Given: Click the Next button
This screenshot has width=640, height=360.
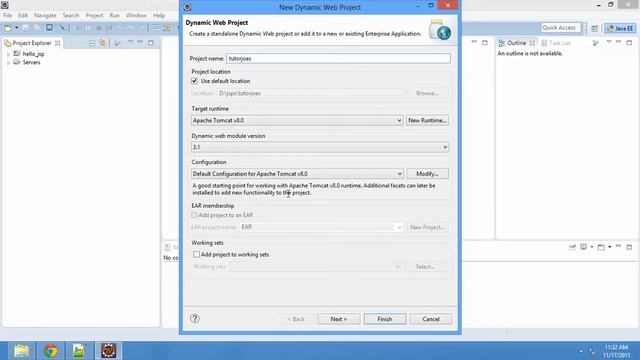Looking at the screenshot, I should point(339,319).
